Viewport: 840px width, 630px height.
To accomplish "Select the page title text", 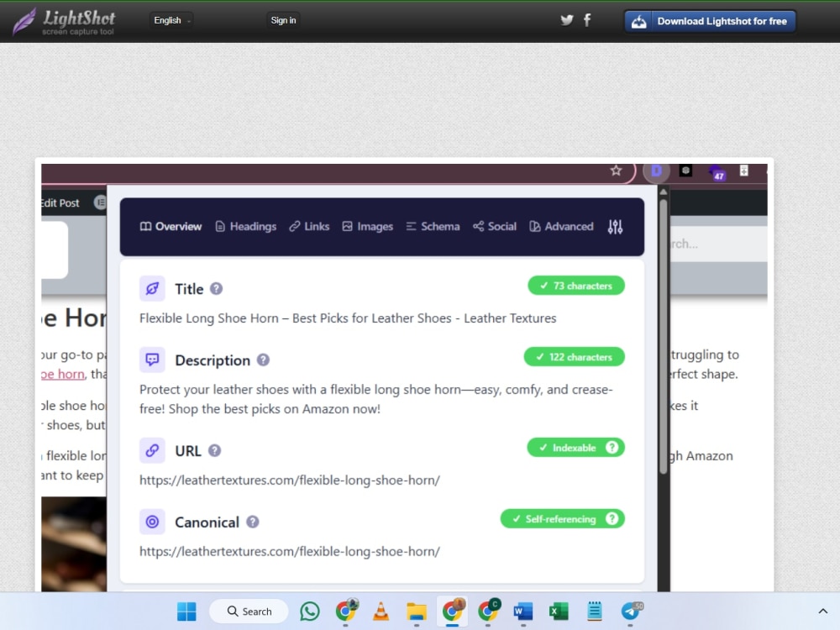I will [x=348, y=318].
